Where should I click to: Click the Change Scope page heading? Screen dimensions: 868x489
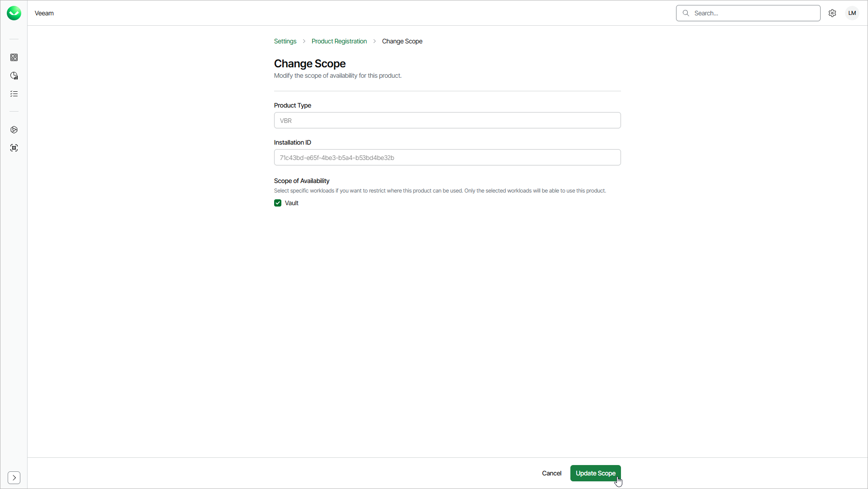(310, 64)
